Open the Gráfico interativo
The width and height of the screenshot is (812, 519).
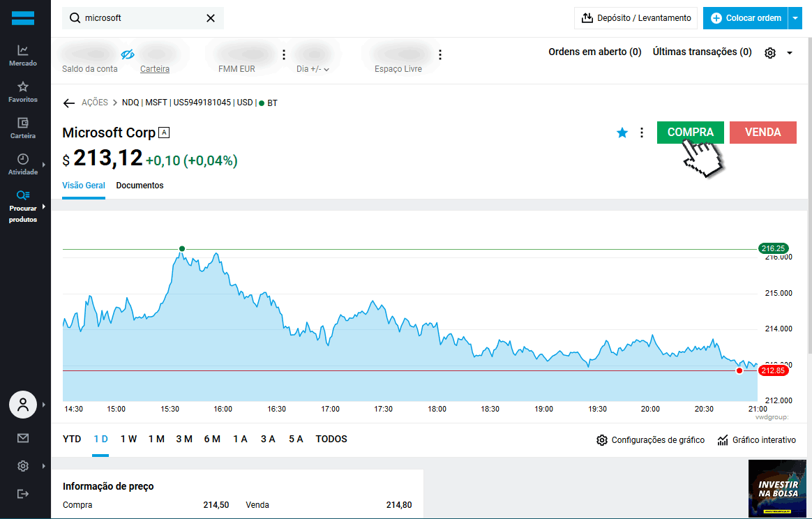tap(757, 440)
